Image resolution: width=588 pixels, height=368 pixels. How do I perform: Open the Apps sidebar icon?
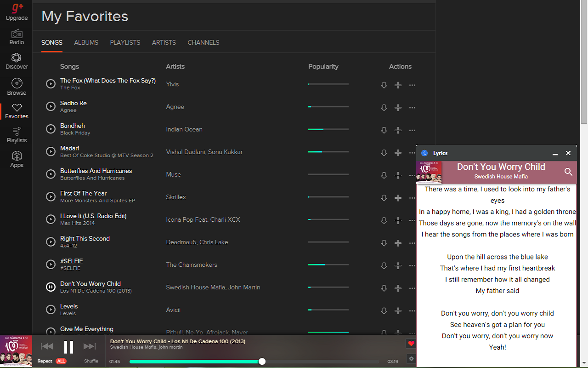[x=17, y=159]
